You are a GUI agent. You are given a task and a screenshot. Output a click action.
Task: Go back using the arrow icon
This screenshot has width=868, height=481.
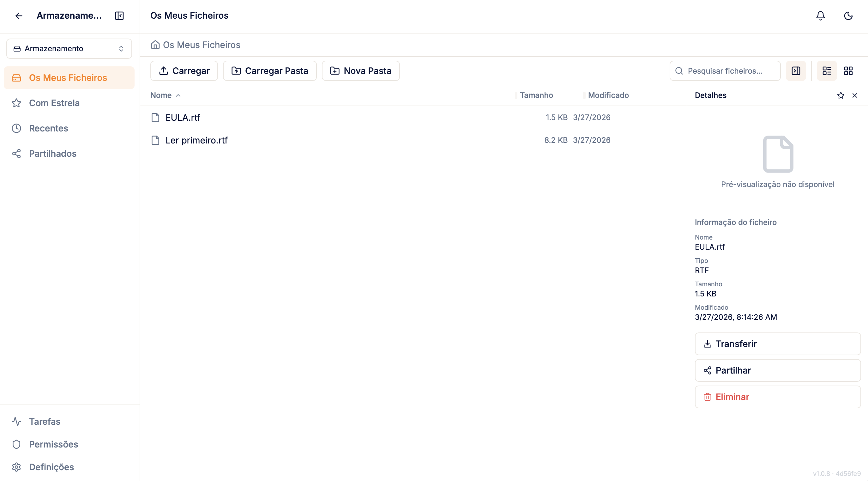[19, 16]
